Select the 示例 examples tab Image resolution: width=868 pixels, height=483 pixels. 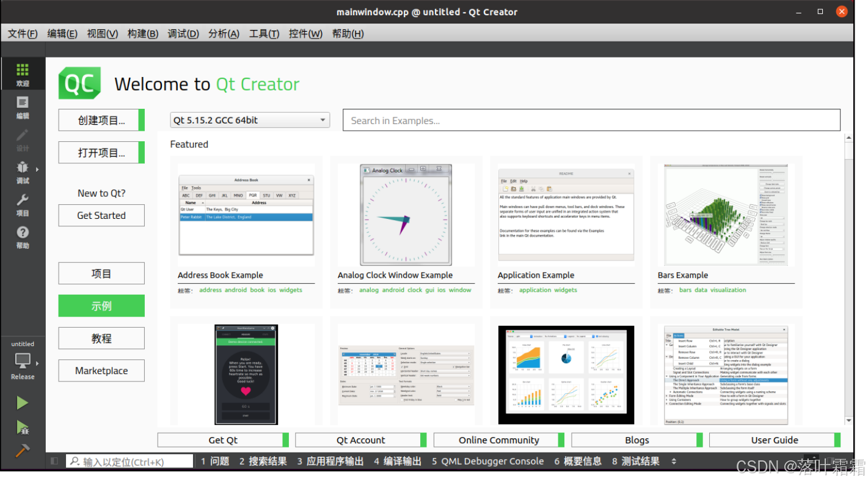pyautogui.click(x=101, y=306)
